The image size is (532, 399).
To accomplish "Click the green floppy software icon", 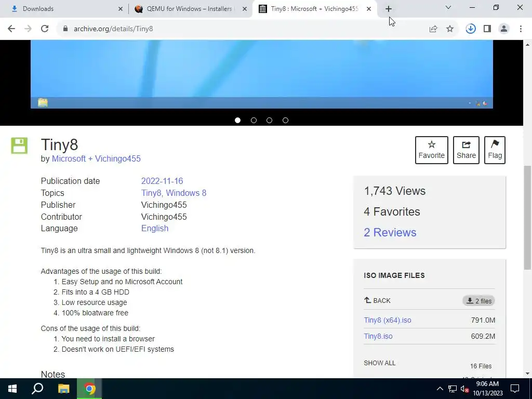I will click(x=19, y=145).
